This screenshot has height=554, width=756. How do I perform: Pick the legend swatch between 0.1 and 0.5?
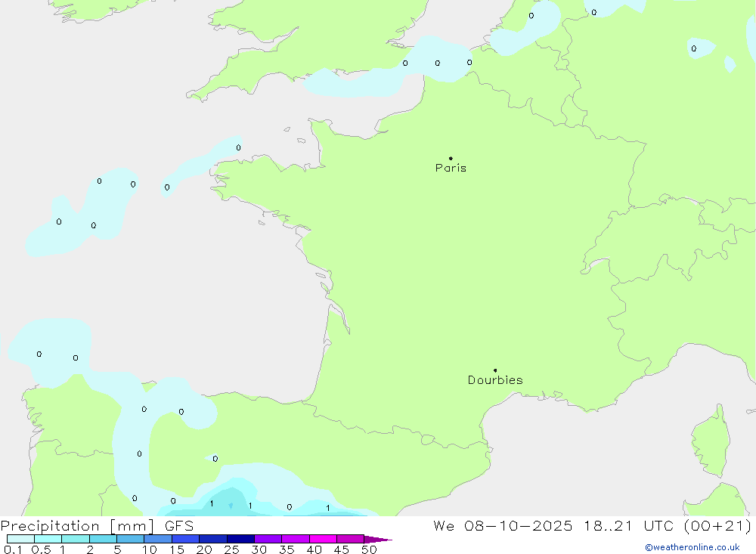pos(20,539)
